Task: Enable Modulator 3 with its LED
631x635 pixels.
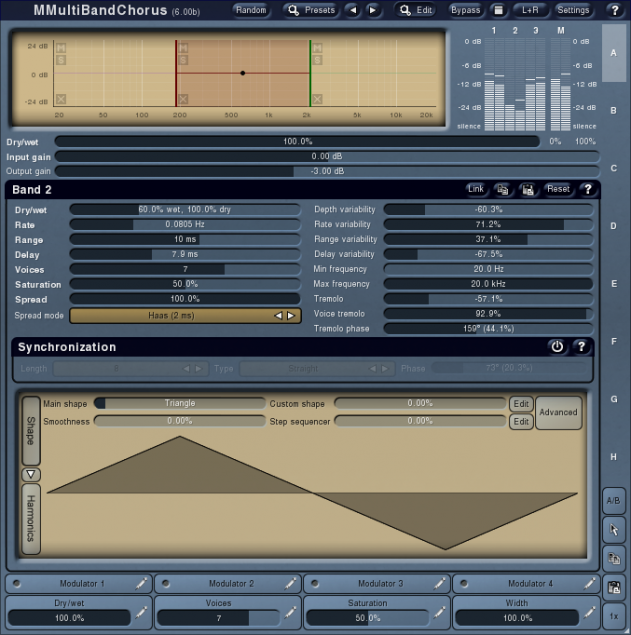Action: [315, 584]
